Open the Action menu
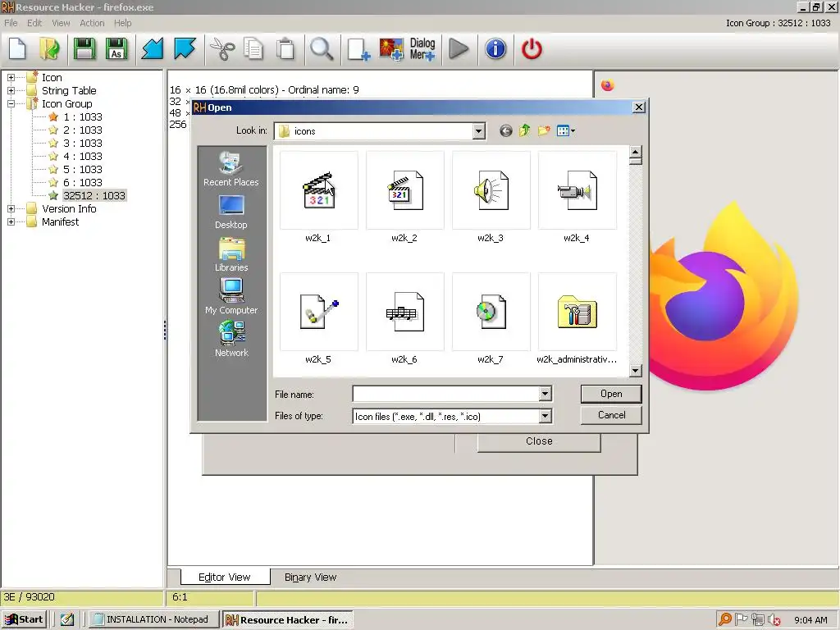This screenshot has height=630, width=840. tap(92, 23)
